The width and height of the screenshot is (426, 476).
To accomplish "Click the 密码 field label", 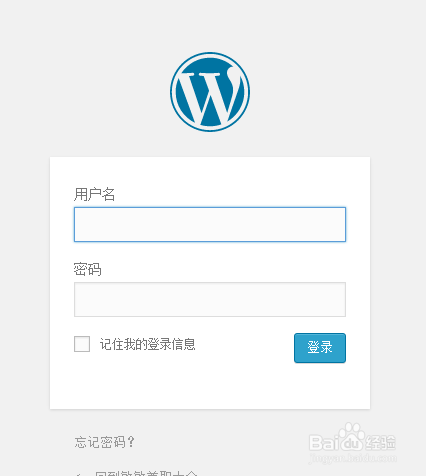I will coord(87,269).
